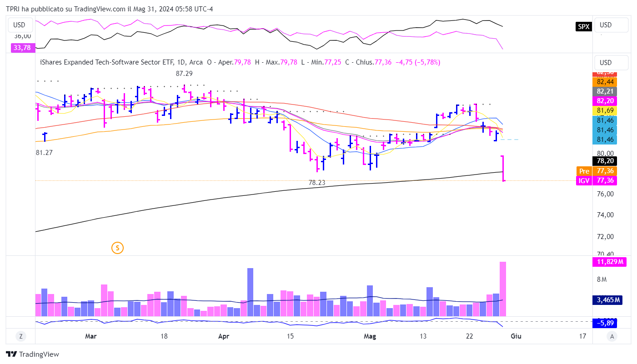Open the USD dropdown beside SPX label

[611, 25]
